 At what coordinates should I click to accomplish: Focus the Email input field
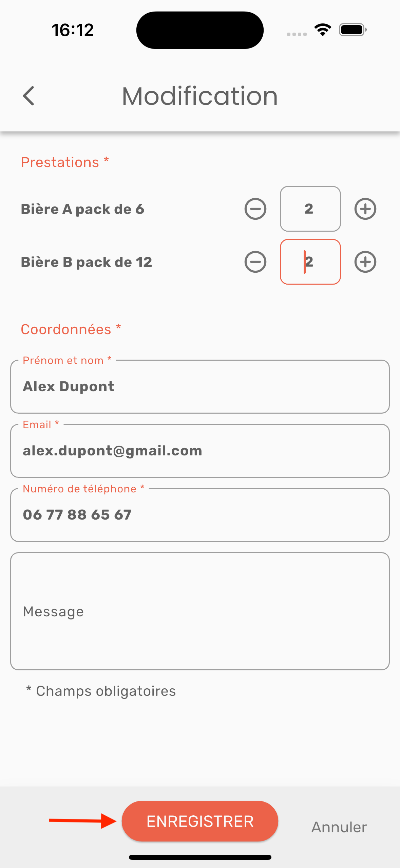point(200,451)
